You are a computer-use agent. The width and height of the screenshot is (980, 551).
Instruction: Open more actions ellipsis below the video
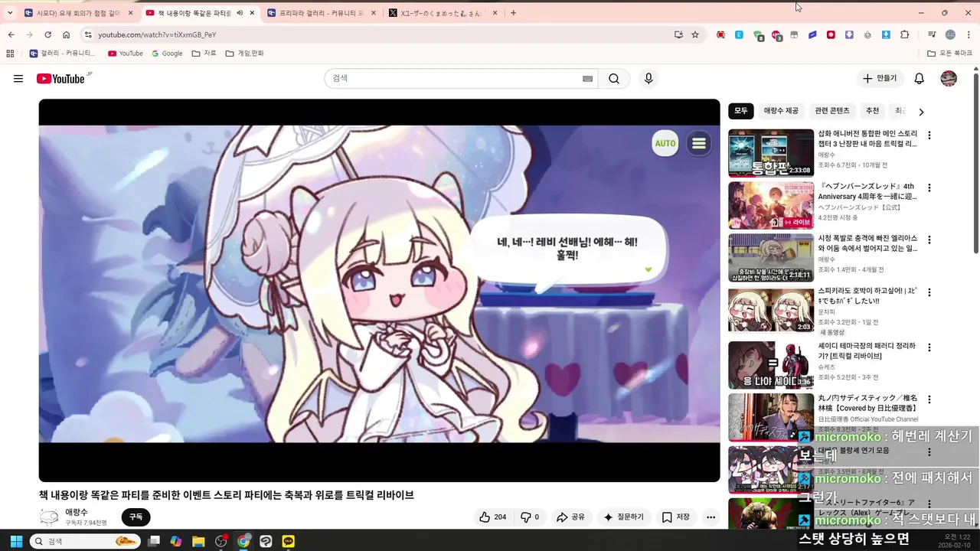(x=710, y=517)
